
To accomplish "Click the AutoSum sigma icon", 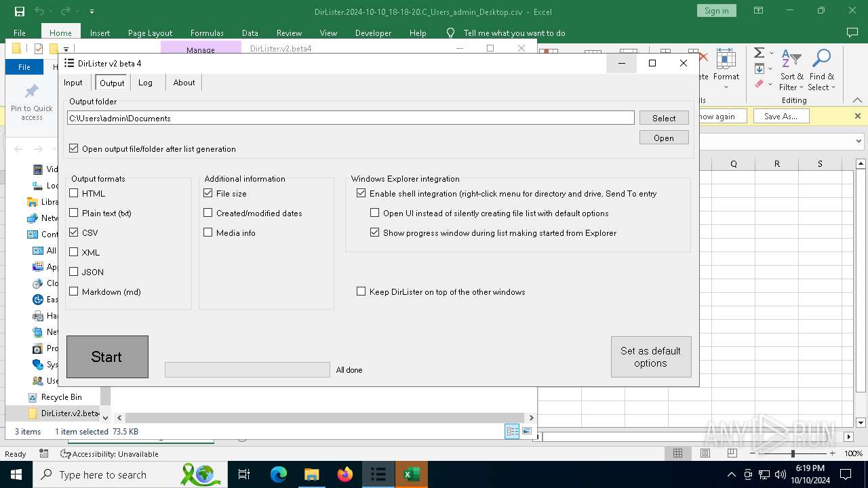I will click(x=759, y=53).
